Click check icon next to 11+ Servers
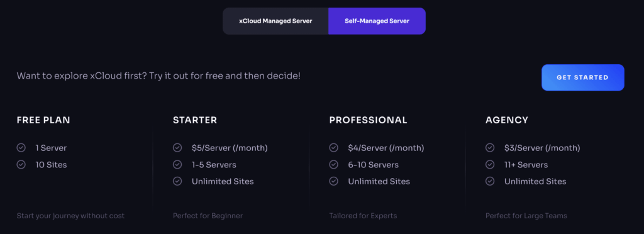 (x=489, y=165)
